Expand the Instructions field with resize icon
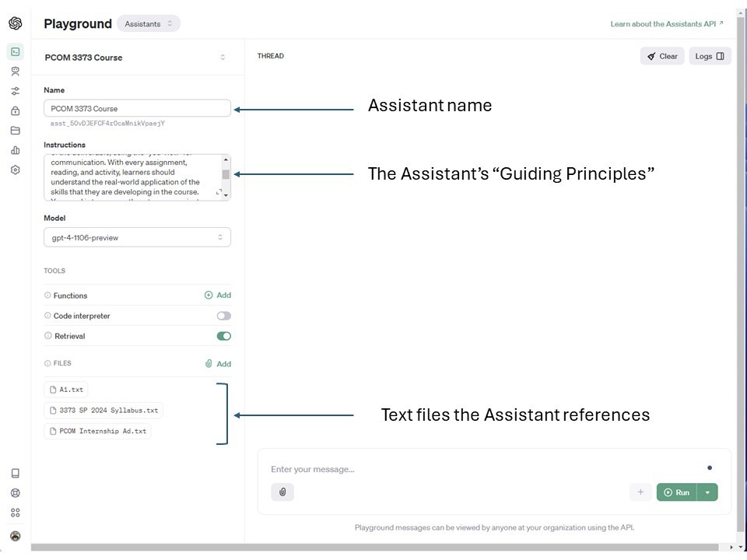The image size is (747, 560). pyautogui.click(x=219, y=192)
